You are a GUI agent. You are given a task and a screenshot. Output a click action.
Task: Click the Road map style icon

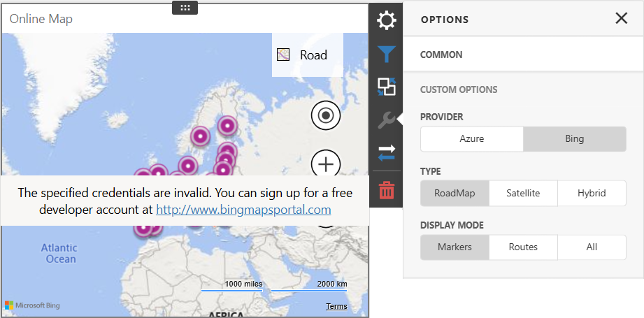[x=283, y=55]
